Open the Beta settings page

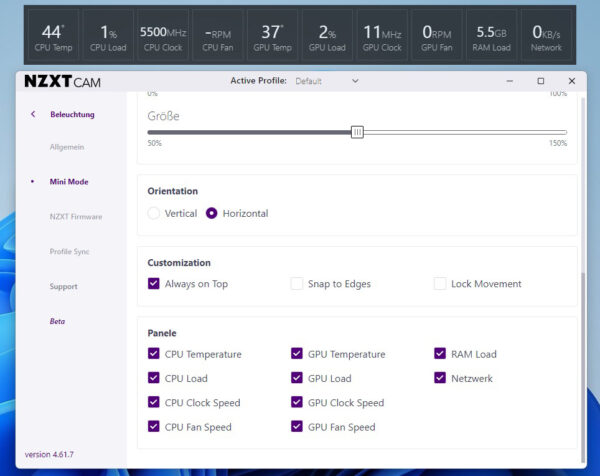point(57,321)
